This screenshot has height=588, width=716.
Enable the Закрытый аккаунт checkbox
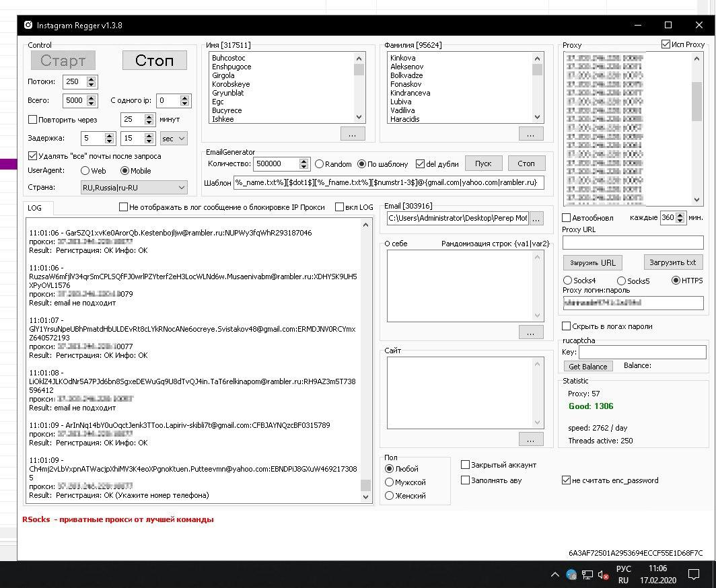tap(465, 465)
